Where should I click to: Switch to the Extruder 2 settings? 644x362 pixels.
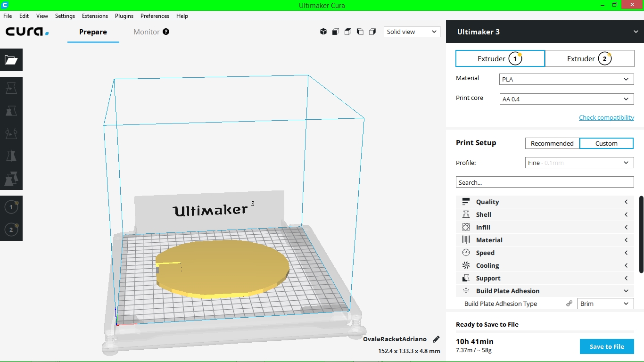click(x=589, y=58)
